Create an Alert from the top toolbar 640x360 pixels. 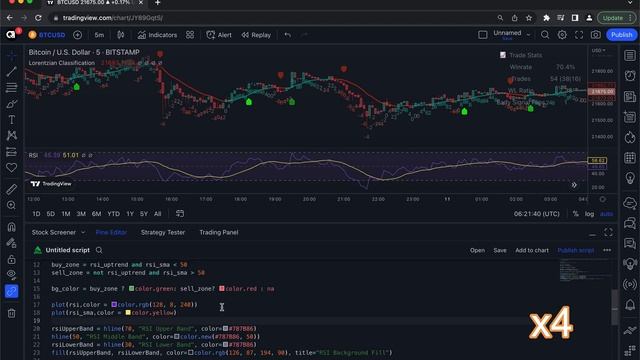[x=219, y=35]
